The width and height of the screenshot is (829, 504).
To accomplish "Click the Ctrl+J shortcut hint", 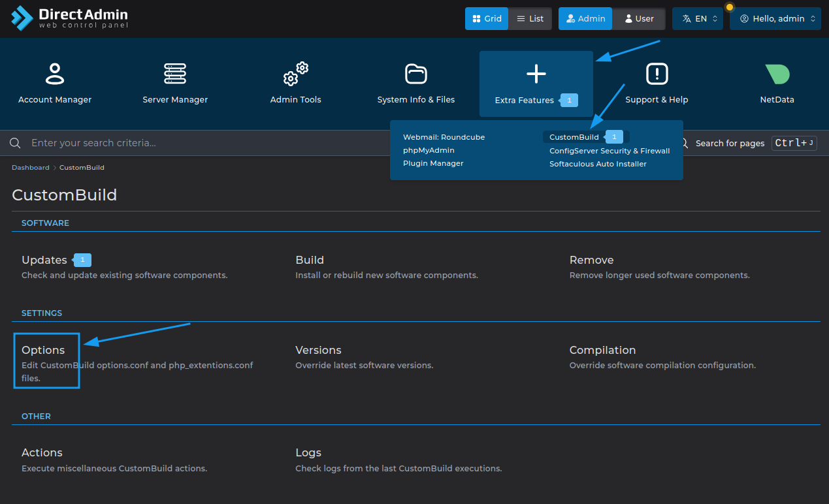I will click(794, 143).
